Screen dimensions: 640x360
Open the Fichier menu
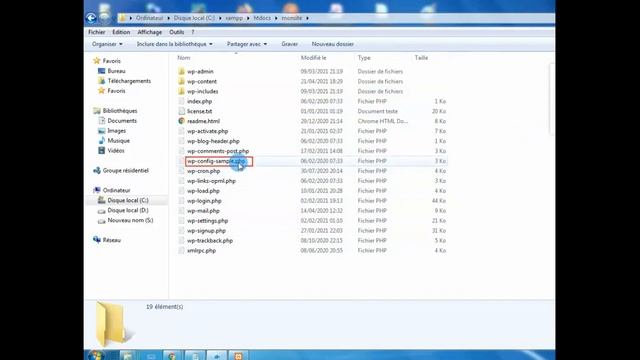[97, 32]
